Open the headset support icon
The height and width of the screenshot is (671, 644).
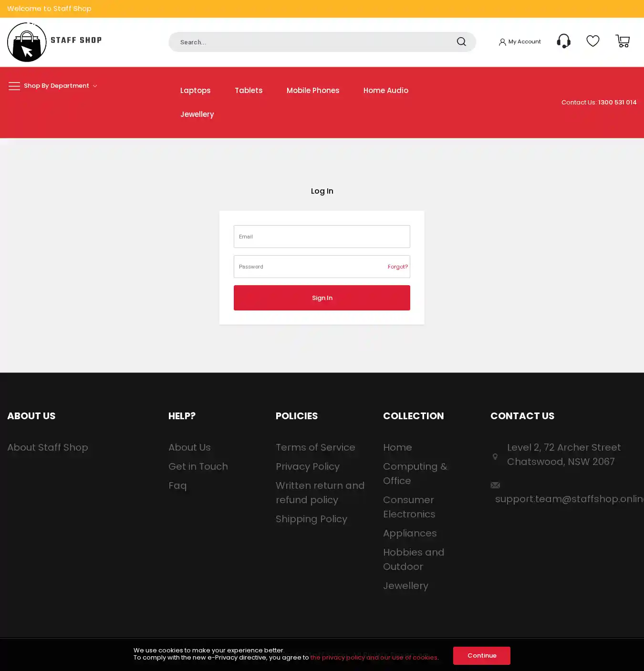tap(563, 41)
